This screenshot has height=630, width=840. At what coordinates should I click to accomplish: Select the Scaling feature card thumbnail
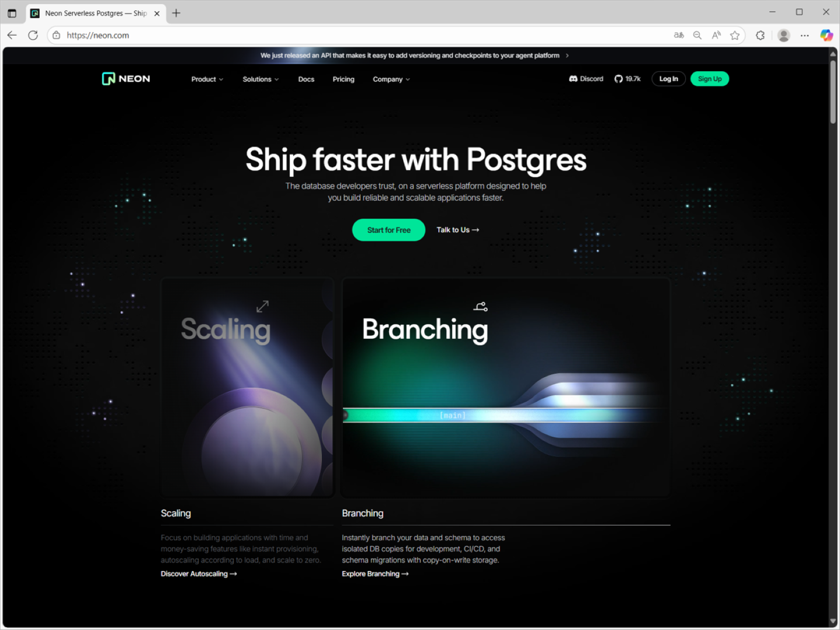coord(247,387)
